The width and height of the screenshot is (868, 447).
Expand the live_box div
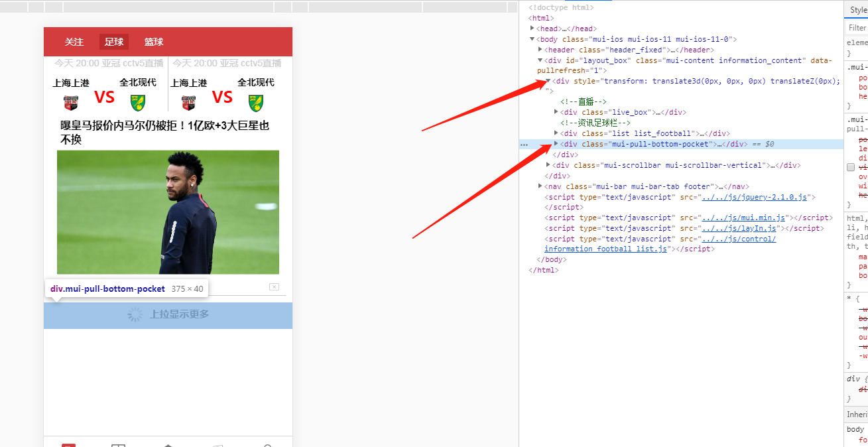[556, 112]
